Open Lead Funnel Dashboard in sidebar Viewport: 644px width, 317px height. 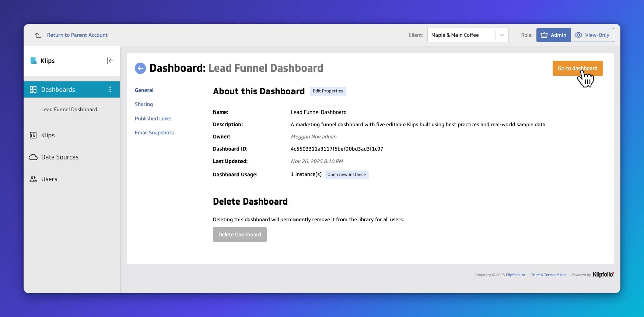pos(69,109)
